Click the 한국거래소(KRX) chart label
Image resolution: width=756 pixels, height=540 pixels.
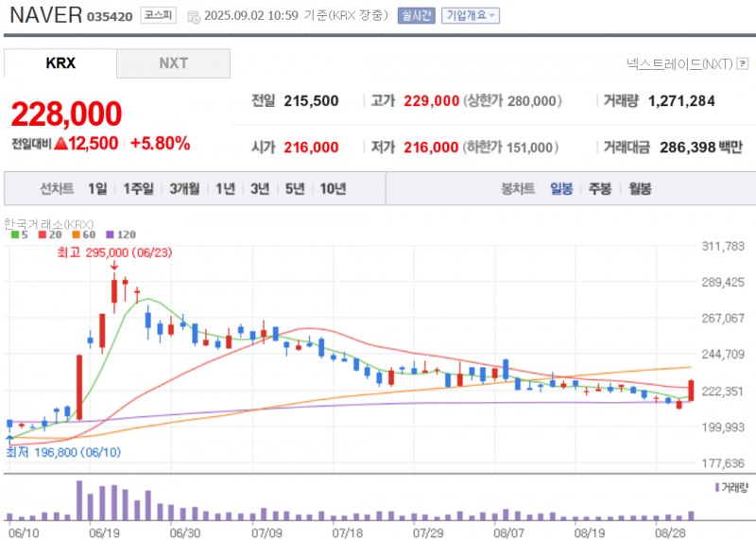tap(49, 224)
